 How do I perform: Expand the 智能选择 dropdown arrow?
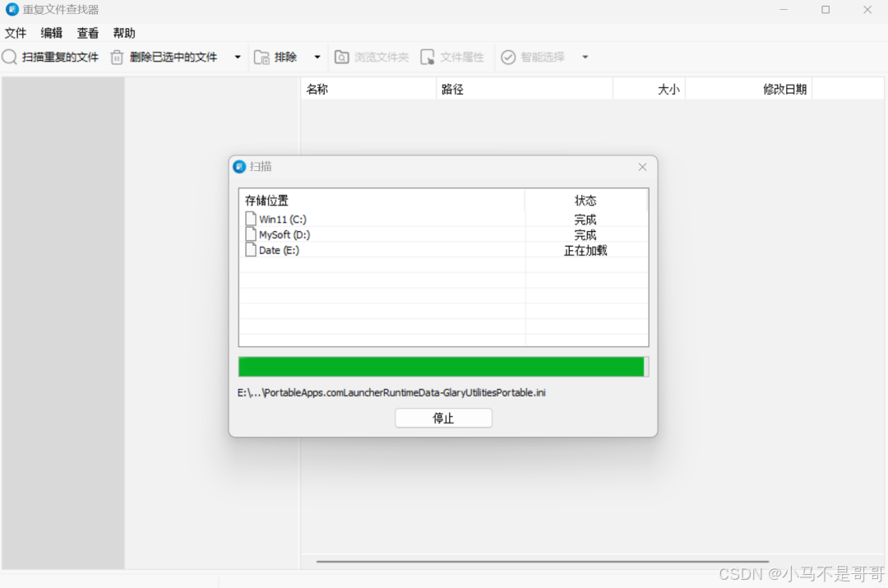585,58
